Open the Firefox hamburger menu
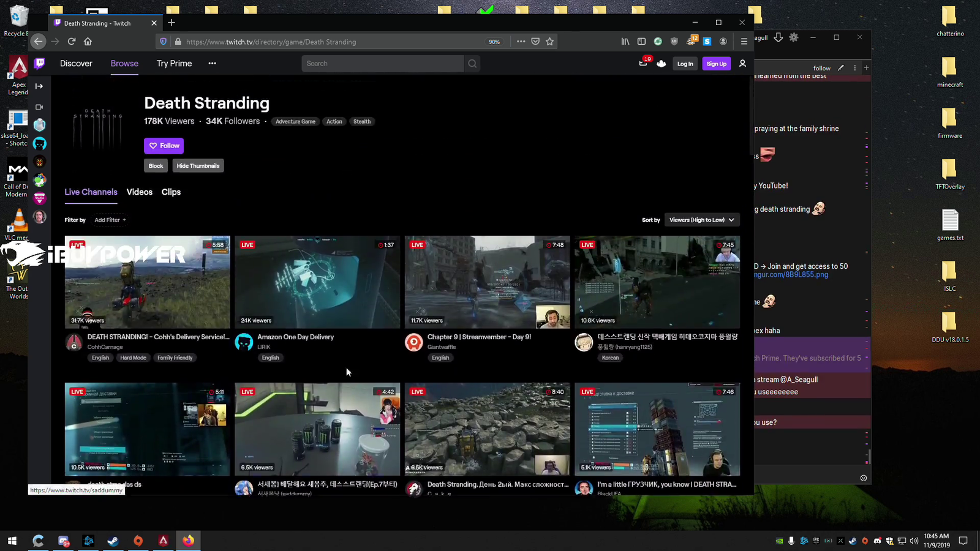Image resolution: width=980 pixels, height=551 pixels. click(744, 42)
